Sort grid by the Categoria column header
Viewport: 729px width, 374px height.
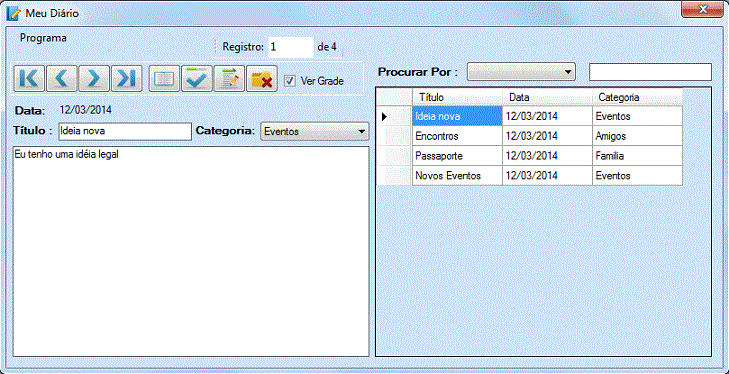[x=637, y=97]
